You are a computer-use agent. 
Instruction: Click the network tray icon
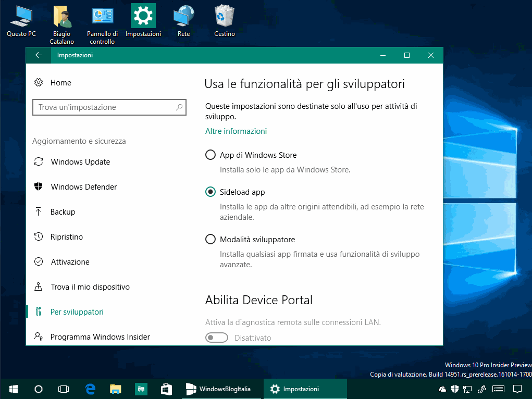[467, 389]
